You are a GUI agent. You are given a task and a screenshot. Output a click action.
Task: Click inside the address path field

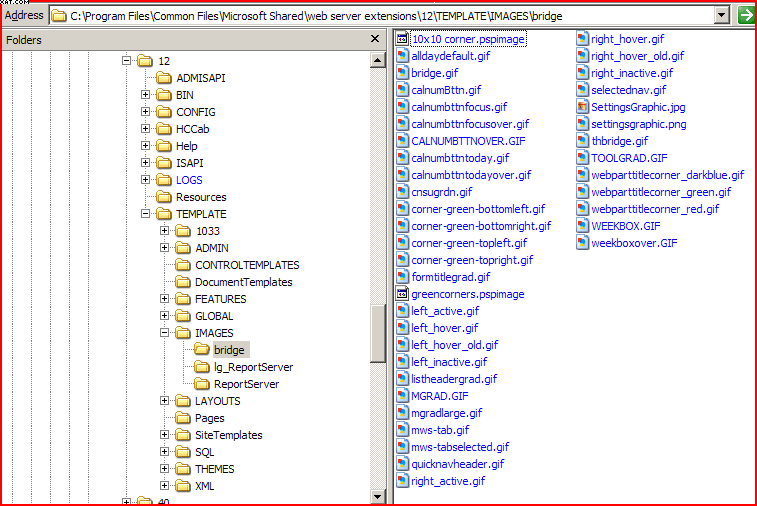(x=400, y=16)
